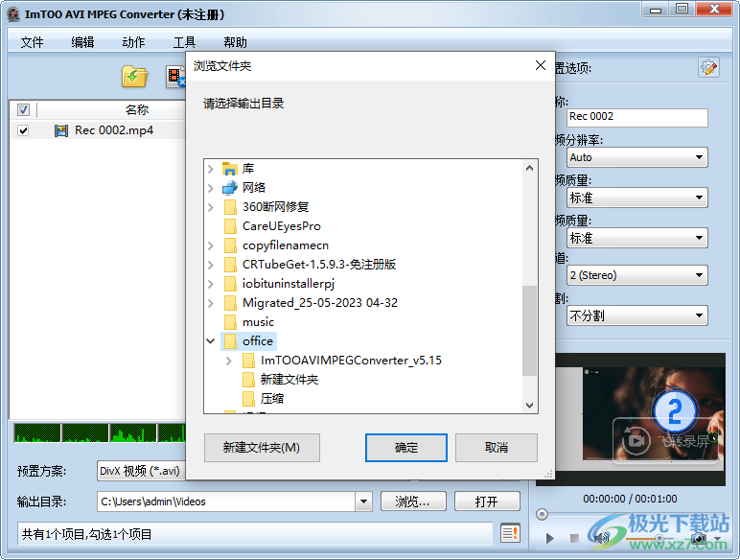The width and height of the screenshot is (740, 560).
Task: Select the Rec 0002.mp4 file row
Action: (98, 130)
